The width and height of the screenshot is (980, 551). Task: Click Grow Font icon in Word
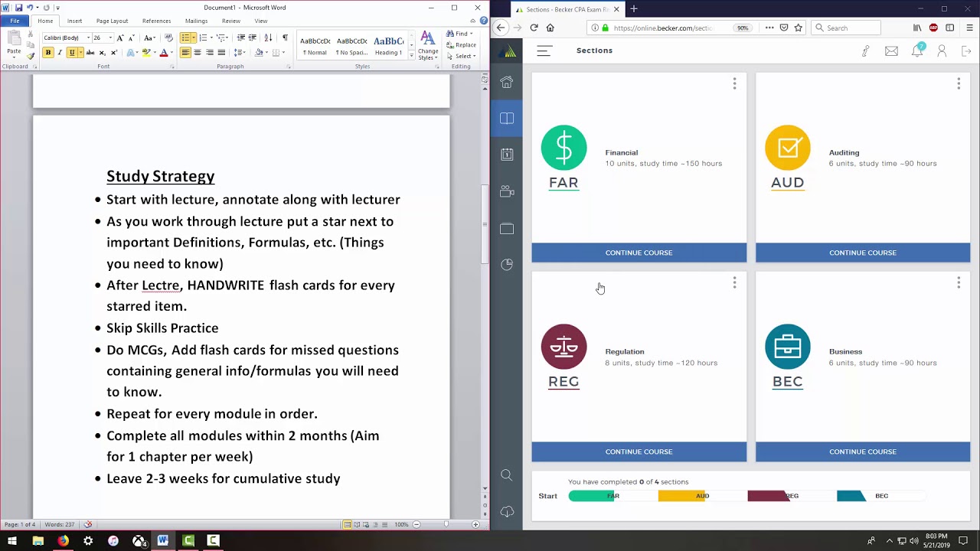(120, 37)
